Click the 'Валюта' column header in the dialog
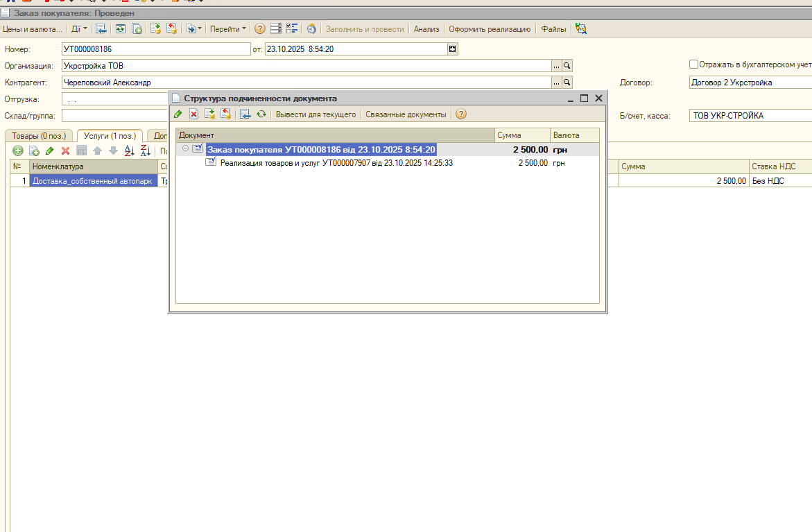 pos(575,135)
